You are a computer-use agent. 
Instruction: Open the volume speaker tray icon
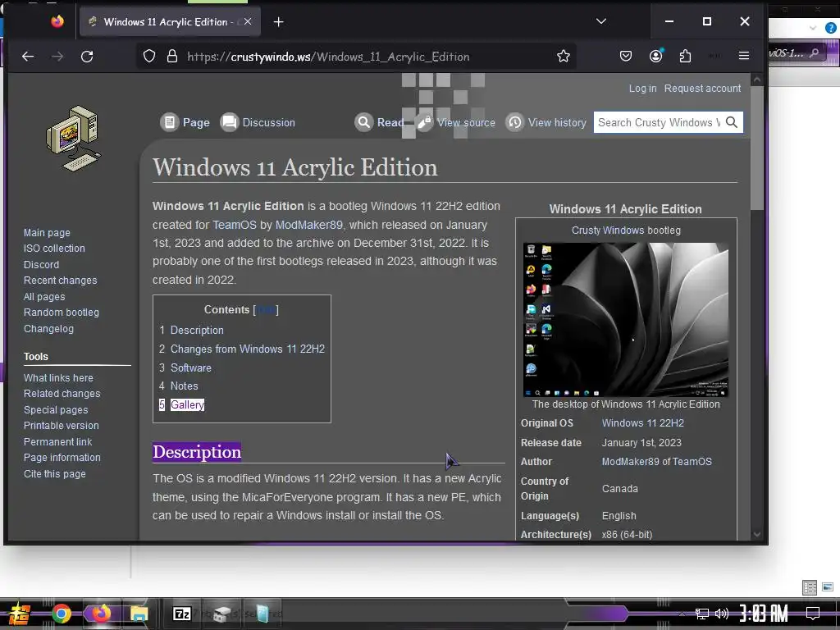(722, 614)
